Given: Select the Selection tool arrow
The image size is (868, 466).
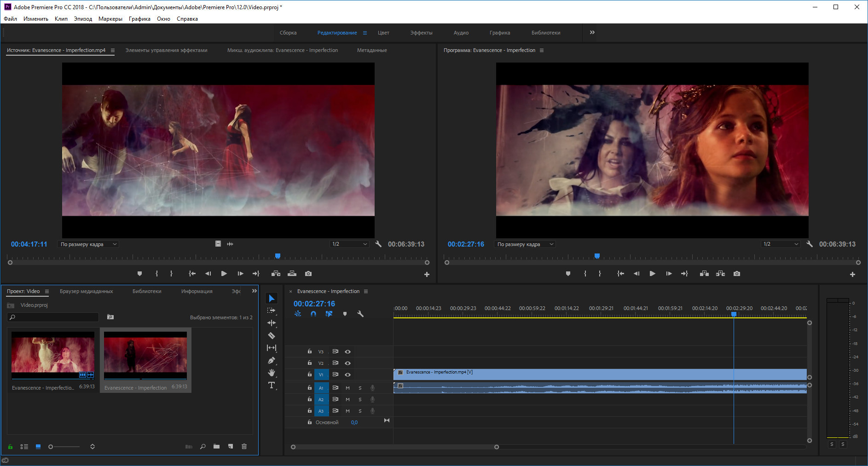Looking at the screenshot, I should click(x=272, y=299).
